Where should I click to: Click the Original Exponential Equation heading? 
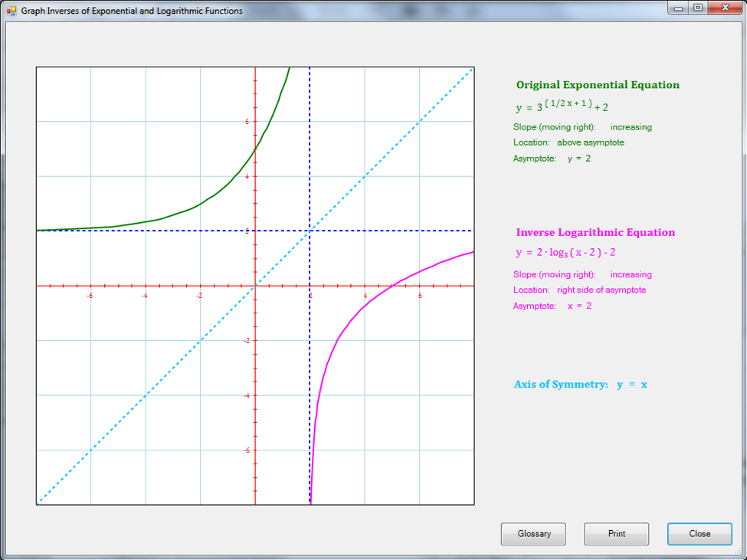click(598, 85)
